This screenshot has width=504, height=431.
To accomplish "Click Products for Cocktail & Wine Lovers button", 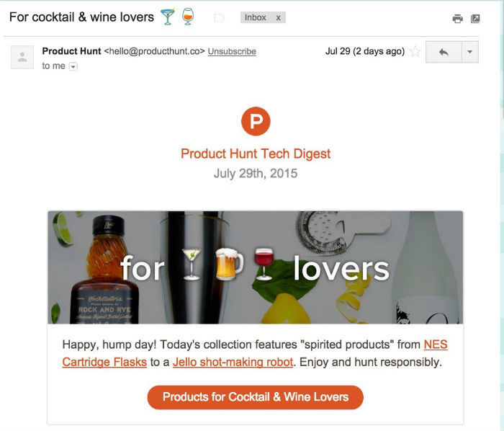I will [255, 398].
